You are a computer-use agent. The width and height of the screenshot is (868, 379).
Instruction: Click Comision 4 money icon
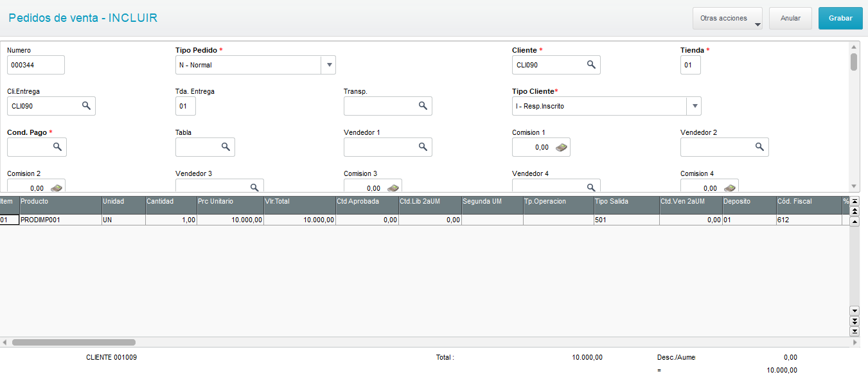(730, 188)
